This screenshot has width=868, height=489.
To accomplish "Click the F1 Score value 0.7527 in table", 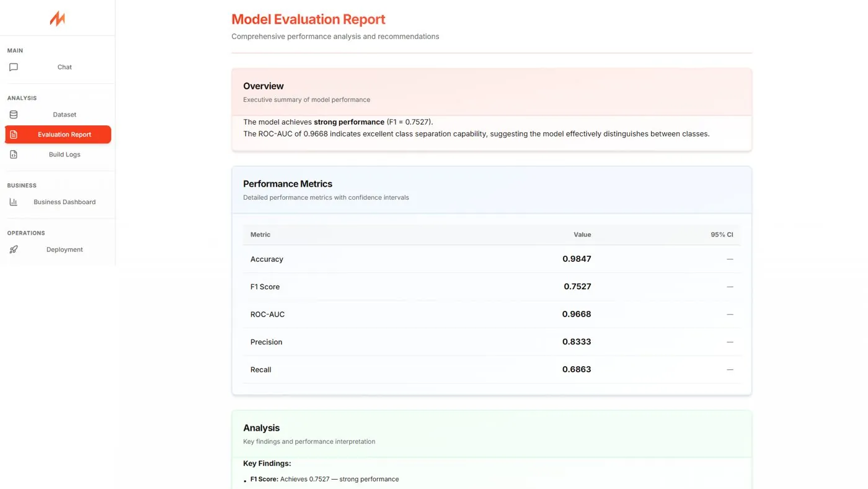I will [x=577, y=287].
